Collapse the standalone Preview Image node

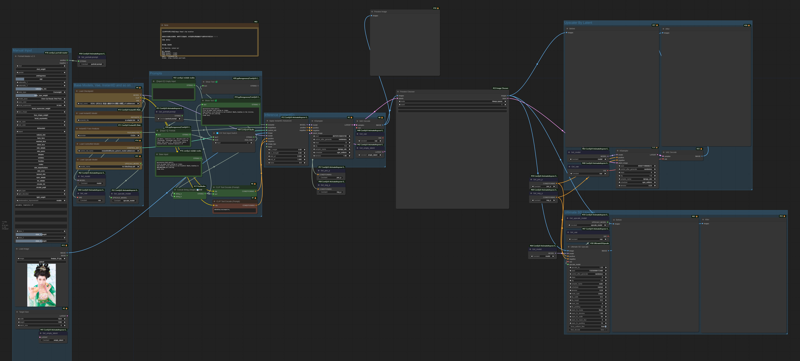point(373,11)
